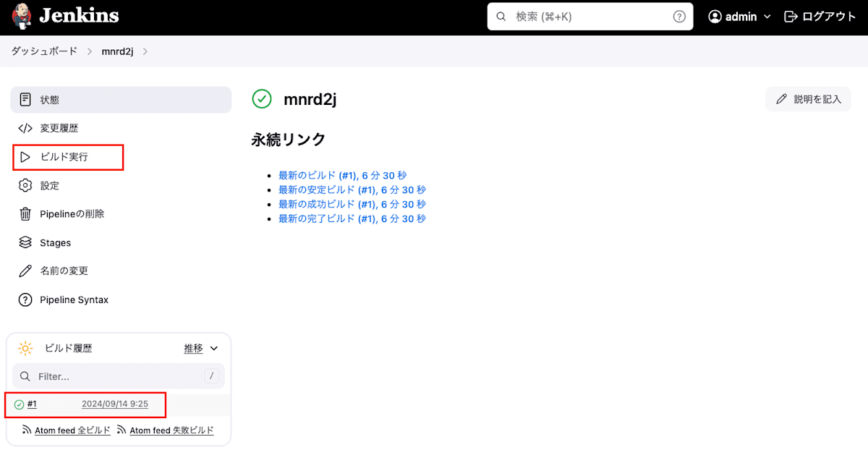Viewport: 868px width, 463px height.
Task: Click the Pipelineの削除 trash icon
Action: (x=25, y=213)
